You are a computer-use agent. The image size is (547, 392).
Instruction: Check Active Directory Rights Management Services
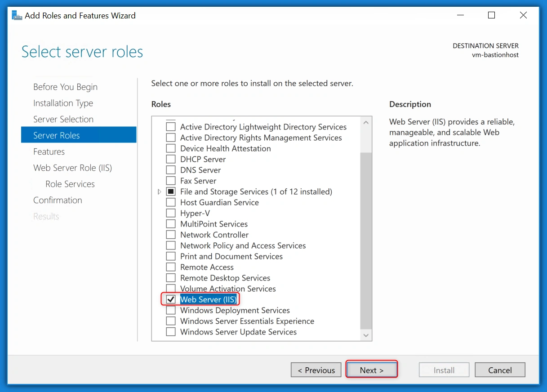click(x=171, y=138)
